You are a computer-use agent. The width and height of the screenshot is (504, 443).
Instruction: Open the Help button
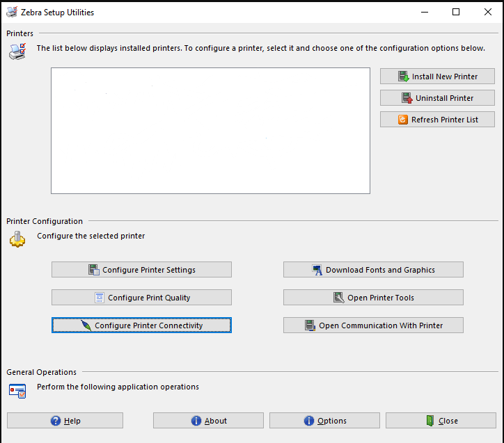65,421
